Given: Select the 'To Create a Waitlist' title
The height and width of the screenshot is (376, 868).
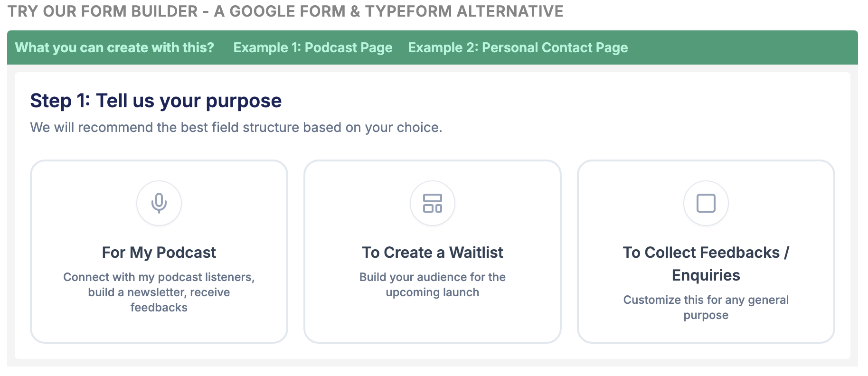Looking at the screenshot, I should click(433, 253).
